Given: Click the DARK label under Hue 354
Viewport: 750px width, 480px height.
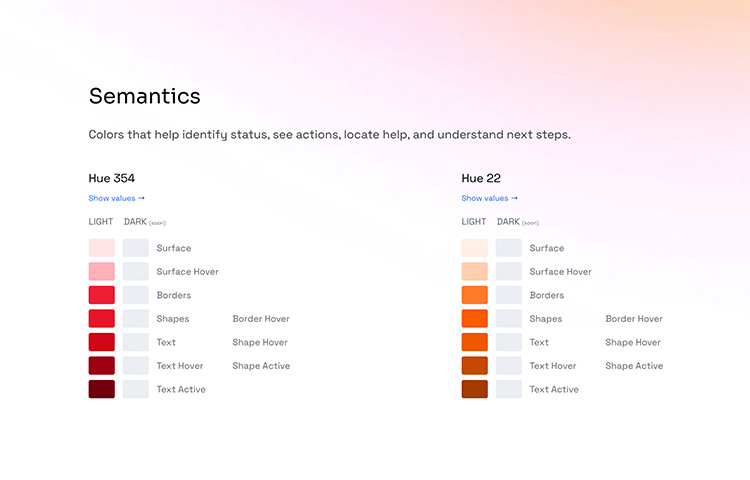Looking at the screenshot, I should pyautogui.click(x=135, y=222).
